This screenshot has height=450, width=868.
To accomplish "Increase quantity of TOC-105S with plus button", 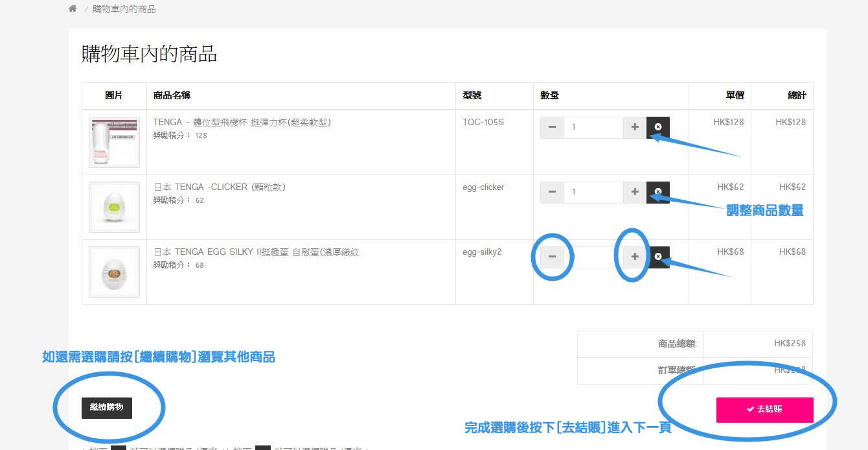I will pyautogui.click(x=635, y=127).
